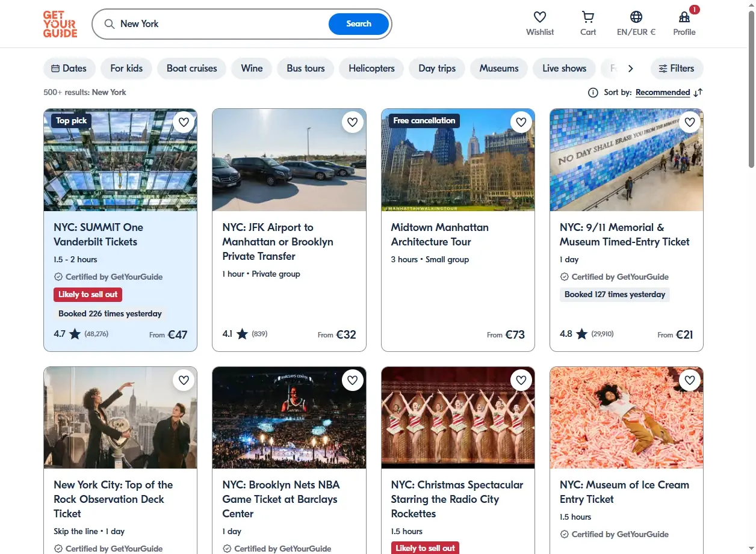Open the Rockettes dancers stage photo

[458, 417]
